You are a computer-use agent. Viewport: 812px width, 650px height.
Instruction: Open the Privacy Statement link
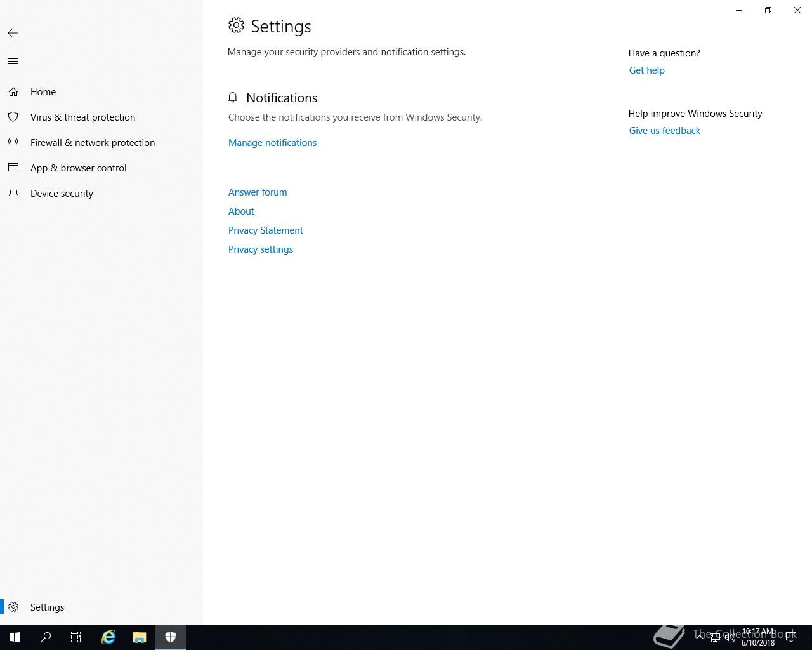tap(266, 230)
